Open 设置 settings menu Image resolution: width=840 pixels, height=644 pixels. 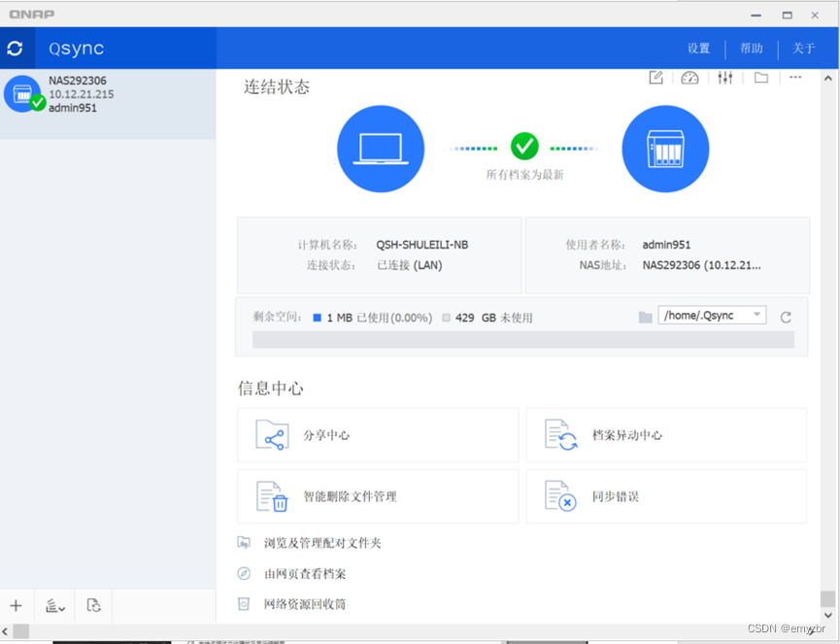point(698,49)
